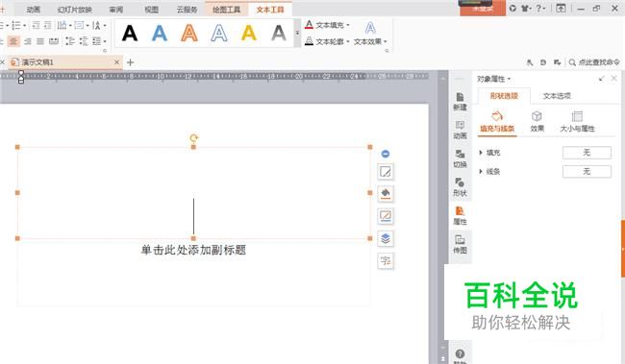
Task: Switch to the 动画 ribbon tab
Action: click(x=33, y=10)
